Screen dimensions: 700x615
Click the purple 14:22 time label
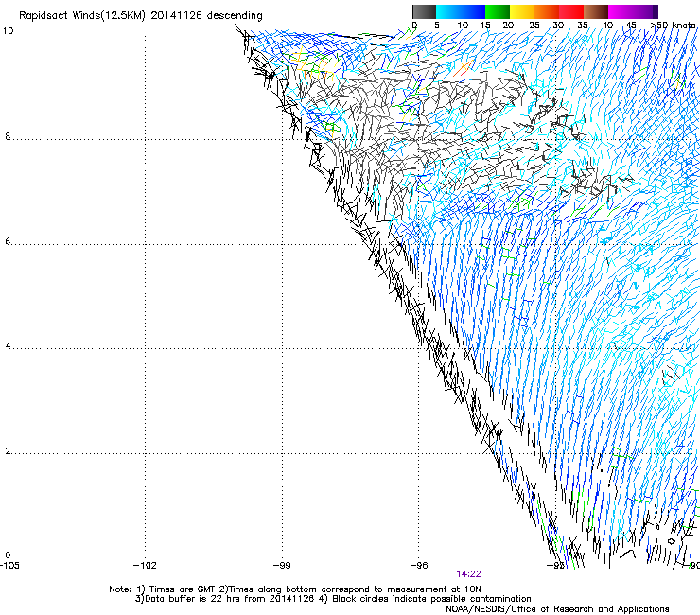pyautogui.click(x=468, y=574)
